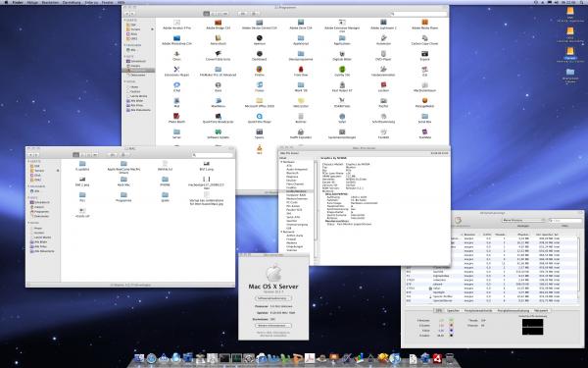Open the Chess application icon
Viewport: 588px width, 368px height.
pyautogui.click(x=176, y=54)
